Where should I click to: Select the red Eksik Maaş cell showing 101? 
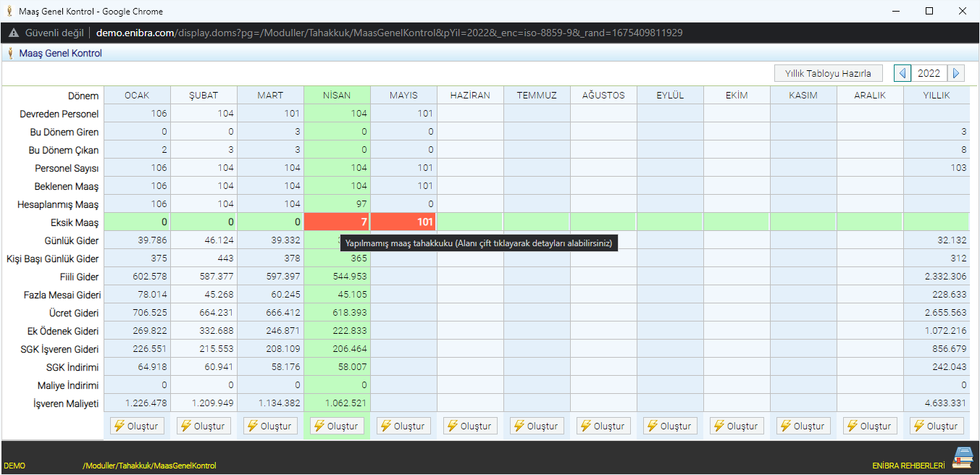pos(403,222)
